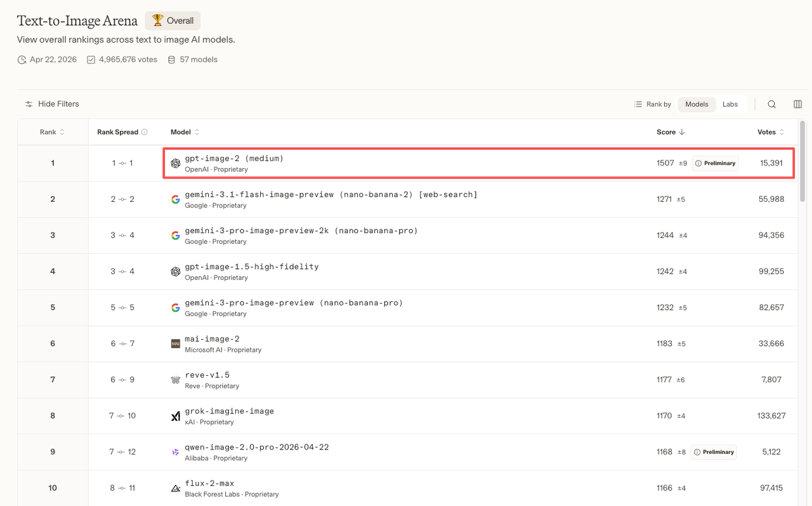Click the Preliminary badge on qwen-image-2.0-pro-2026-04-22

[x=714, y=452]
